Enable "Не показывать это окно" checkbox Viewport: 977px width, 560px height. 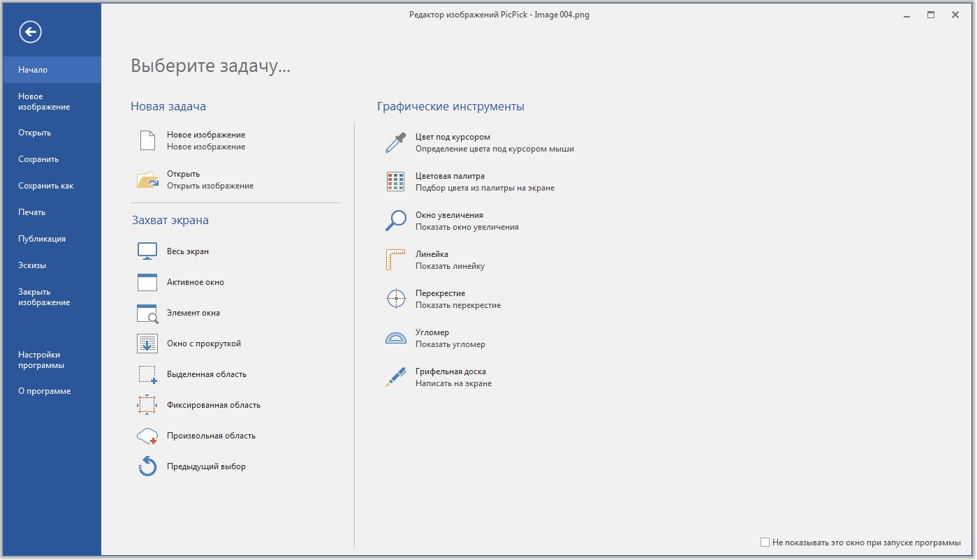pos(765,543)
